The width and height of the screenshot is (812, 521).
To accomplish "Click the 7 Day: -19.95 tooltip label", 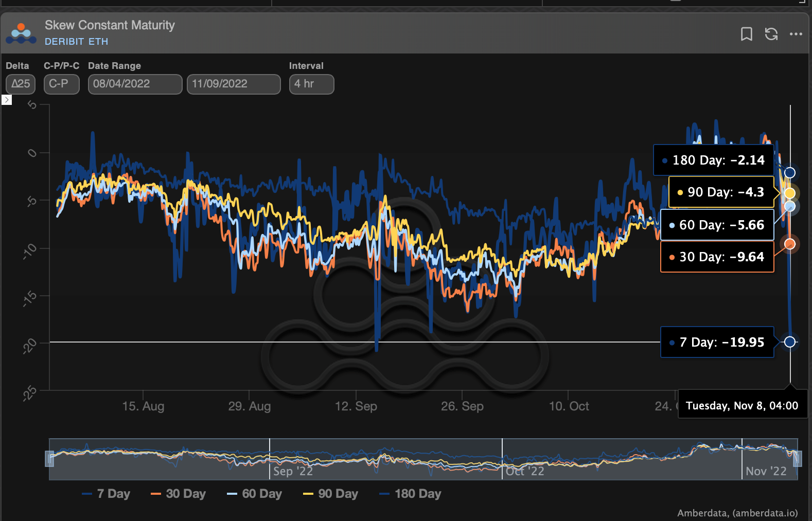I will (x=717, y=342).
